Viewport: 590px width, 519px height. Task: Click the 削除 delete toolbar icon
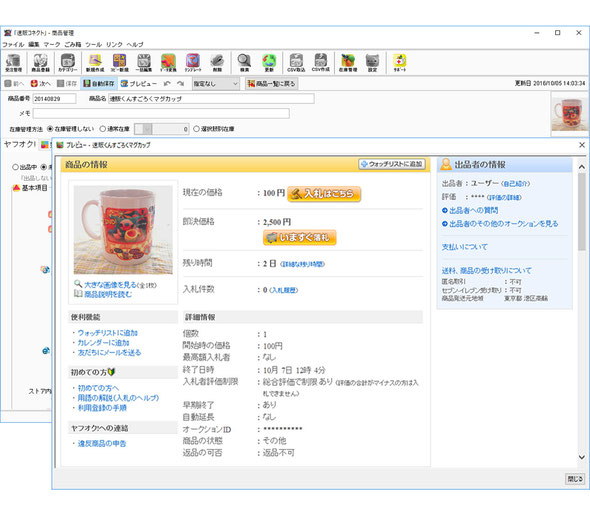(x=217, y=63)
